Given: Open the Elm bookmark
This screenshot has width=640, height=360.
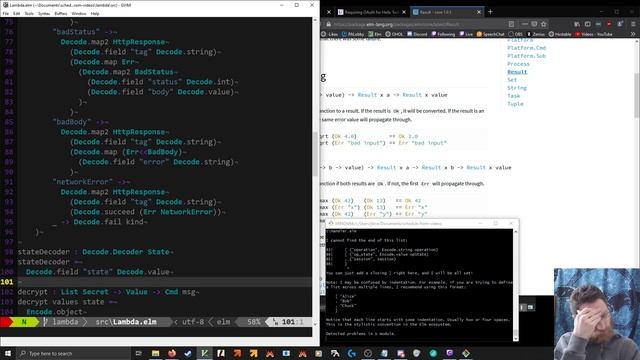Looking at the screenshot, I should [x=375, y=34].
